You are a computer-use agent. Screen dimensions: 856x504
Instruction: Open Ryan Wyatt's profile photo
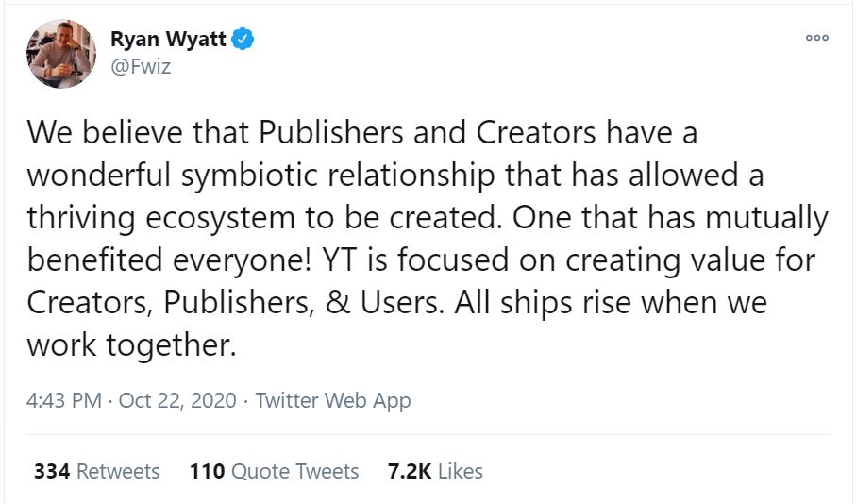coord(61,54)
